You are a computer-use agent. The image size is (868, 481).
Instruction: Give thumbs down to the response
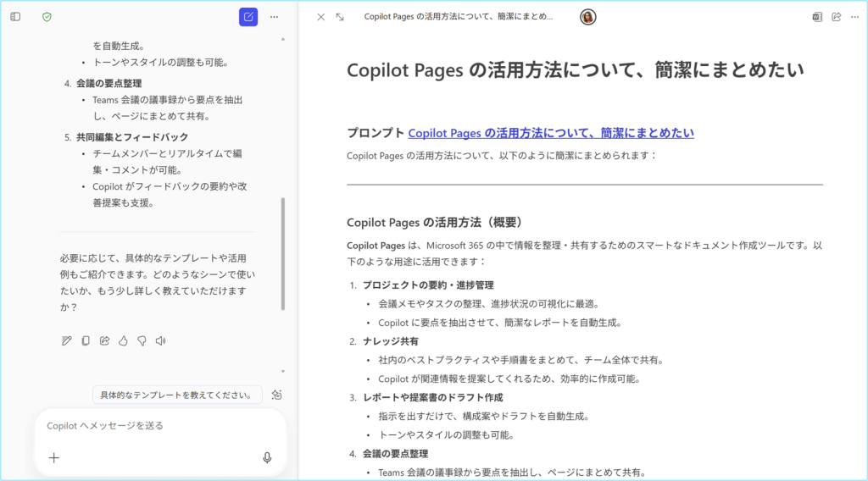[142, 341]
